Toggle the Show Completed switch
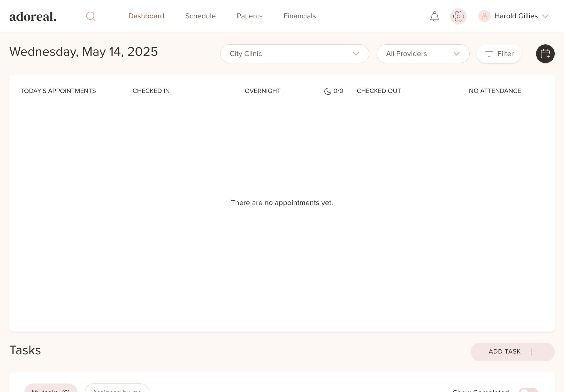The width and height of the screenshot is (564, 392). click(x=528, y=390)
